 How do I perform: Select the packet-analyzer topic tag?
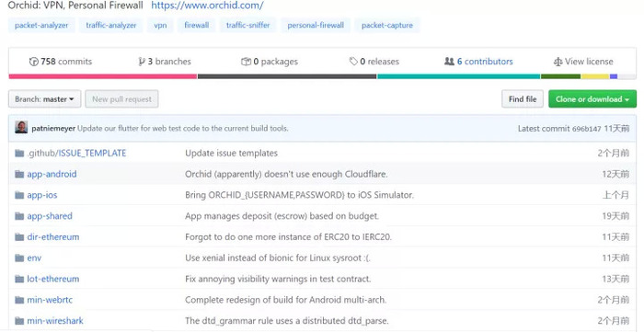pyautogui.click(x=41, y=25)
